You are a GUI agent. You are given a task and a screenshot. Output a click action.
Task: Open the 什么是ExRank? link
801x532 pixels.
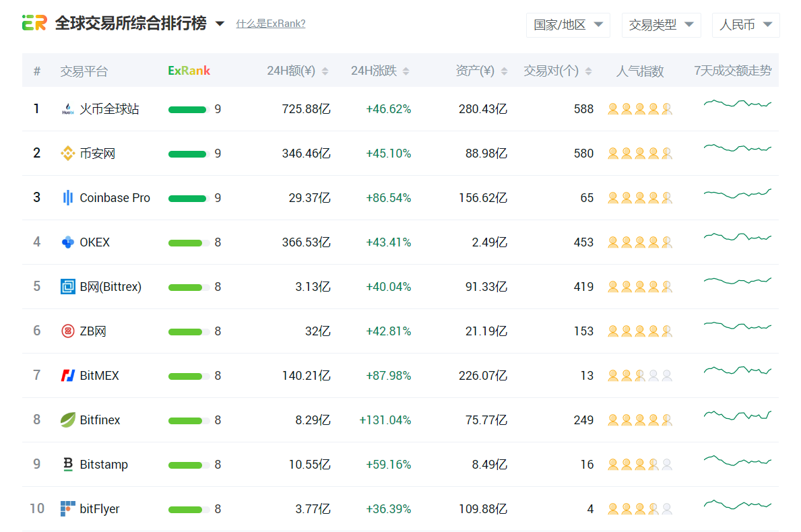tap(271, 24)
